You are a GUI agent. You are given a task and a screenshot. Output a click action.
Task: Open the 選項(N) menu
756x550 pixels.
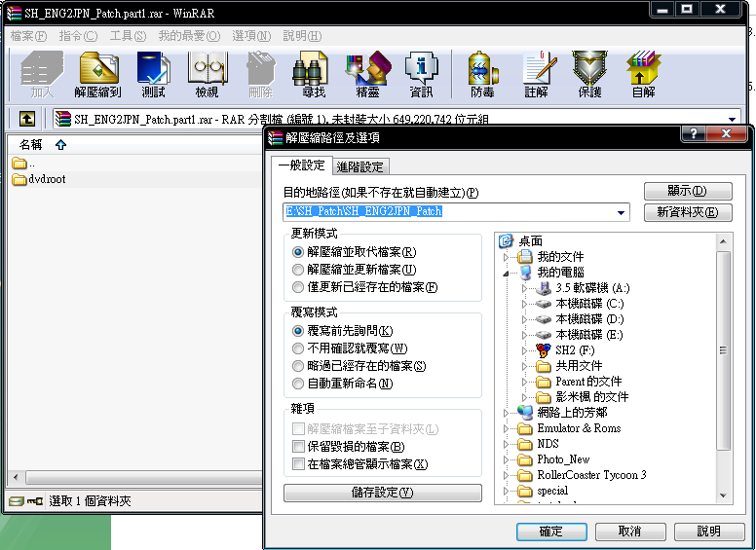pyautogui.click(x=251, y=36)
